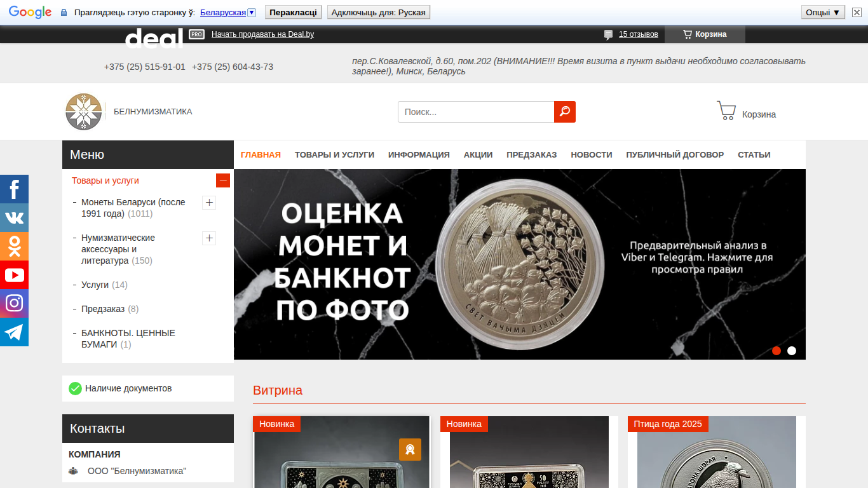Screen dimensions: 868x488
Task: Select the white second banner slide dot
Action: tap(792, 351)
